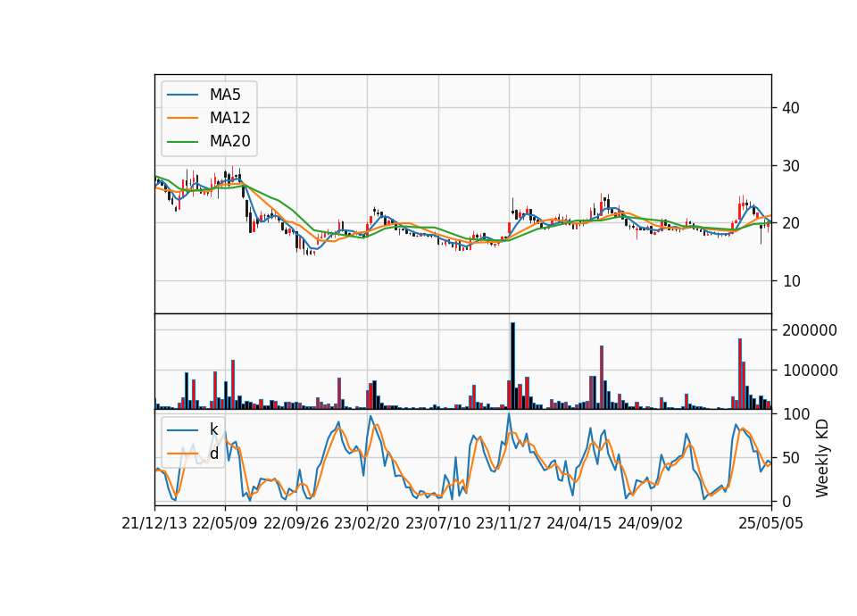Image resolution: width=857 pixels, height=616 pixels.
Task: Click the k legend entry in KD panel
Action: 213,429
